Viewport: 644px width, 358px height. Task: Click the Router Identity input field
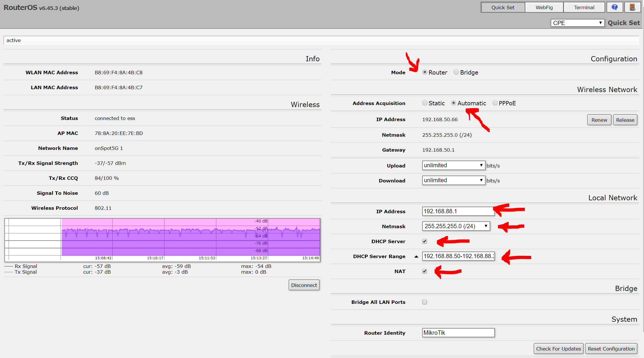(458, 333)
